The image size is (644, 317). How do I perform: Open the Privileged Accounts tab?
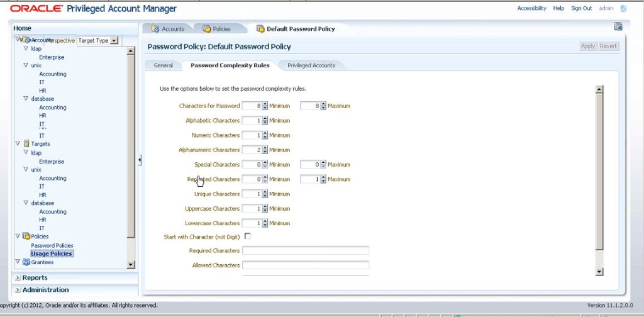[311, 65]
